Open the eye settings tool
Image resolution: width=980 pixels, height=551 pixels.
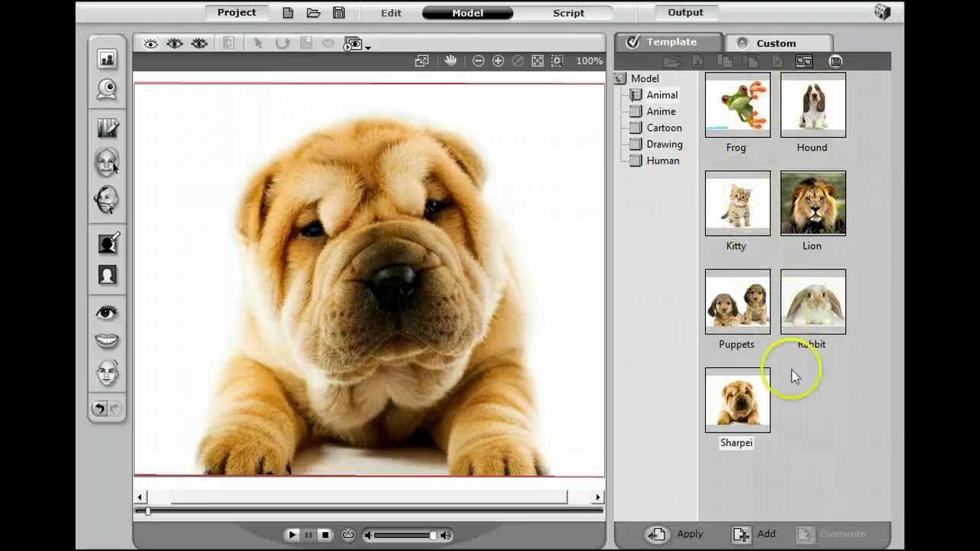point(107,312)
